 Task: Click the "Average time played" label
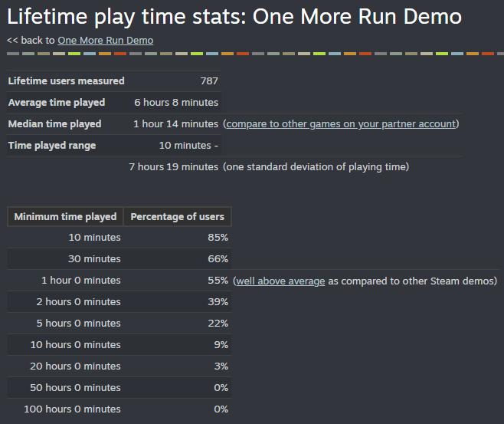coord(56,102)
